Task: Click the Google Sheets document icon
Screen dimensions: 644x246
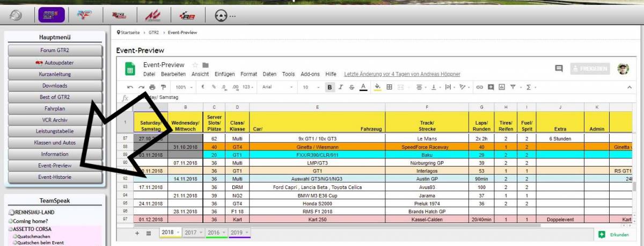Action: [129, 69]
